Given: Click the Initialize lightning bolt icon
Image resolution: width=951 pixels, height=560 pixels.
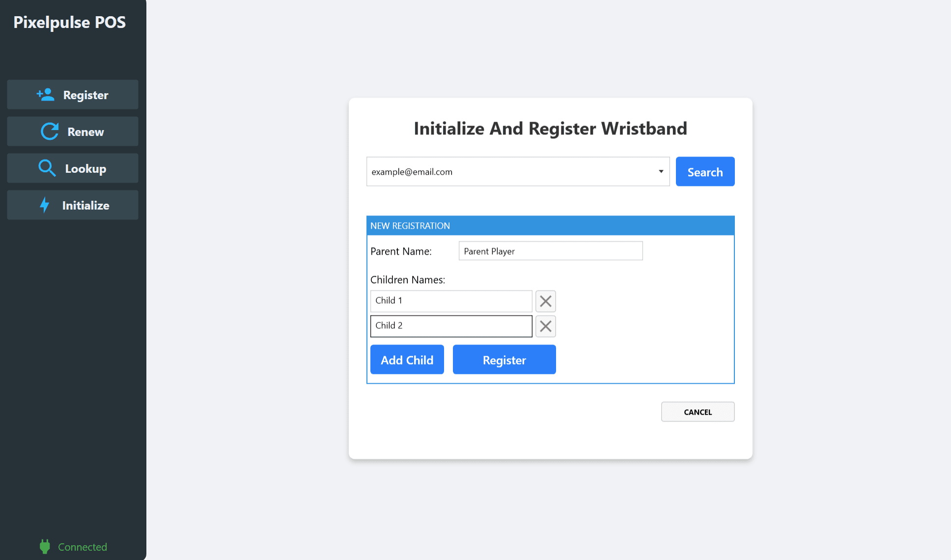Looking at the screenshot, I should (x=45, y=205).
